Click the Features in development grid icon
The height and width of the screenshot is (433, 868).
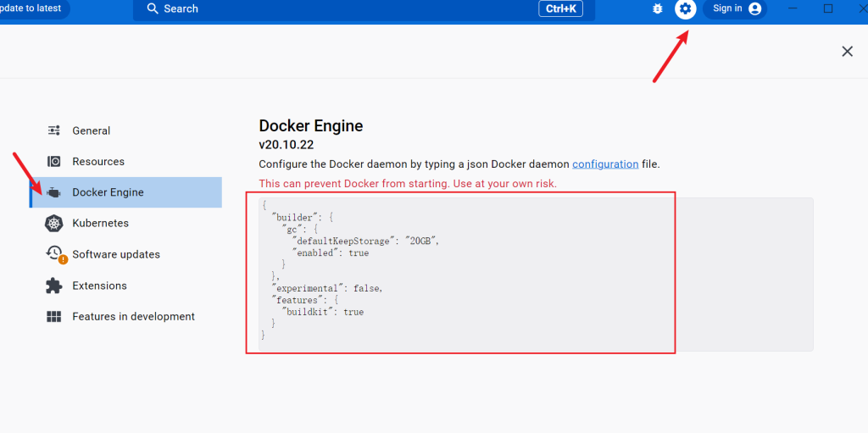pyautogui.click(x=54, y=317)
